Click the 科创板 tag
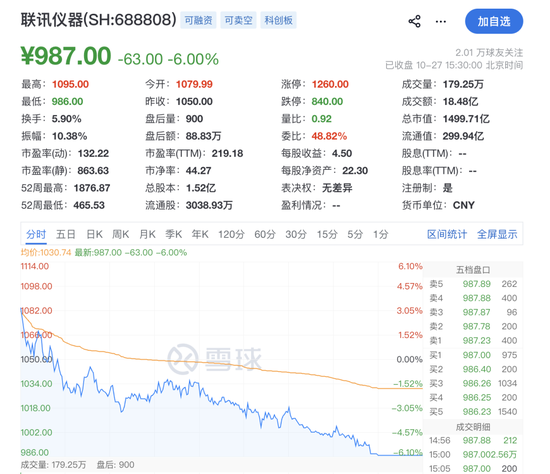Image resolution: width=550 pixels, height=474 pixels. tap(279, 20)
